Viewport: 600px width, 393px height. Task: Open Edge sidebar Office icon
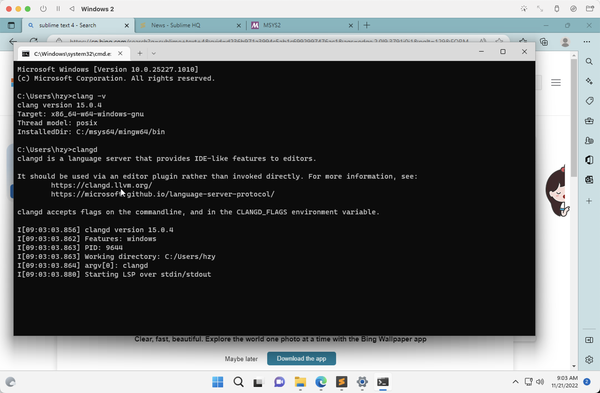[589, 160]
